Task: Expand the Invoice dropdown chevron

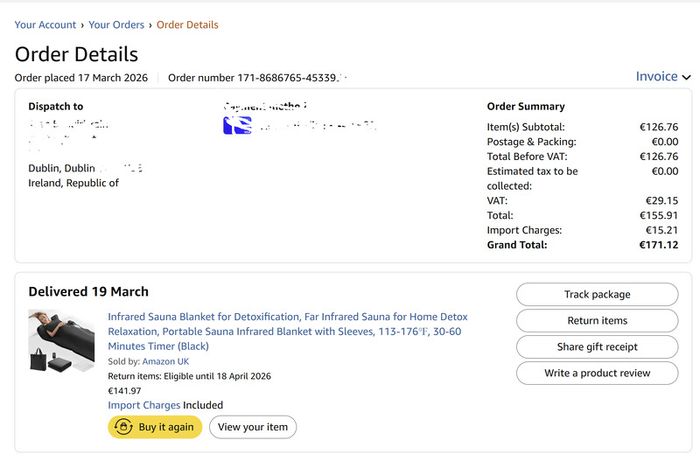Action: click(x=686, y=77)
